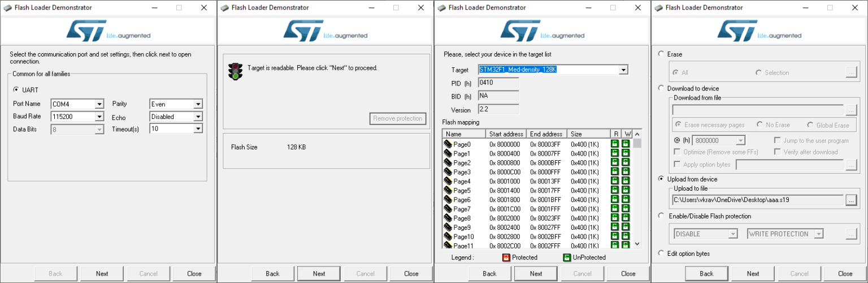The width and height of the screenshot is (868, 283).
Task: Open the Parity dropdown showing Even
Action: click(198, 104)
